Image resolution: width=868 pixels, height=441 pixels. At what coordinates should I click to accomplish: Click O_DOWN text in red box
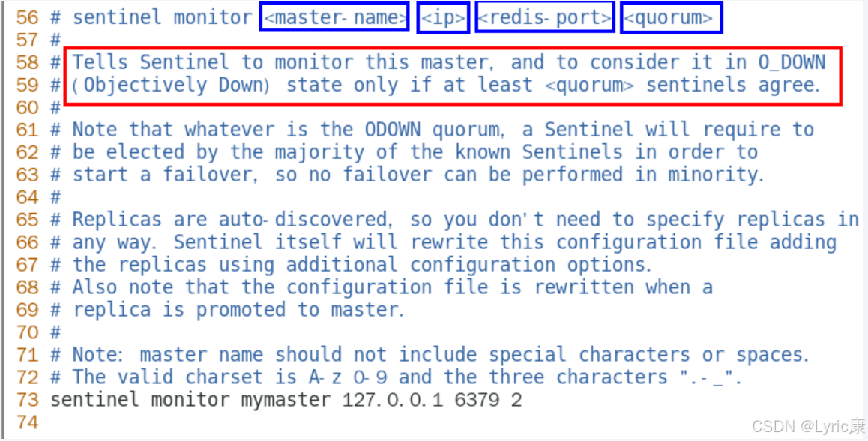pos(792,62)
